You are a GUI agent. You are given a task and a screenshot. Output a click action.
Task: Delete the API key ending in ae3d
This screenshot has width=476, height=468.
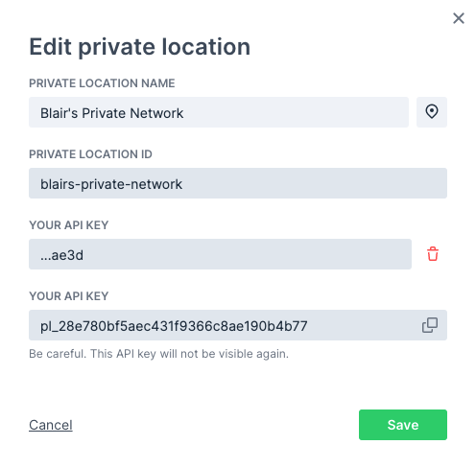(x=433, y=254)
